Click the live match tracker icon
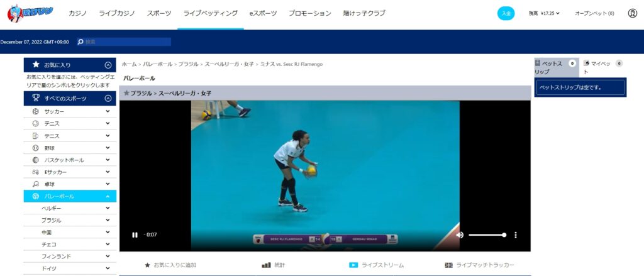The image size is (644, 276). pos(449,265)
